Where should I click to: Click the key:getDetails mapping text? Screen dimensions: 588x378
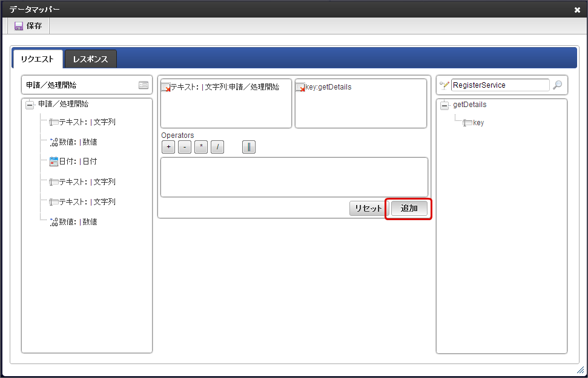(x=328, y=87)
